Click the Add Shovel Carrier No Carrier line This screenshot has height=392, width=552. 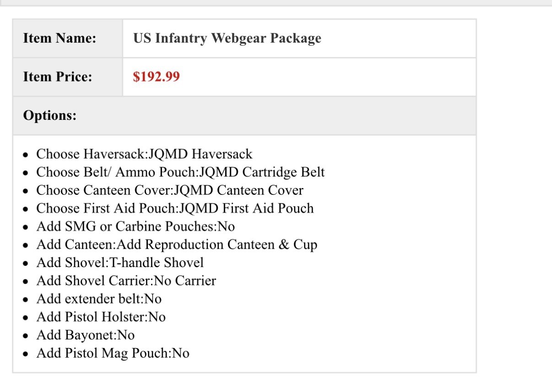coord(126,280)
